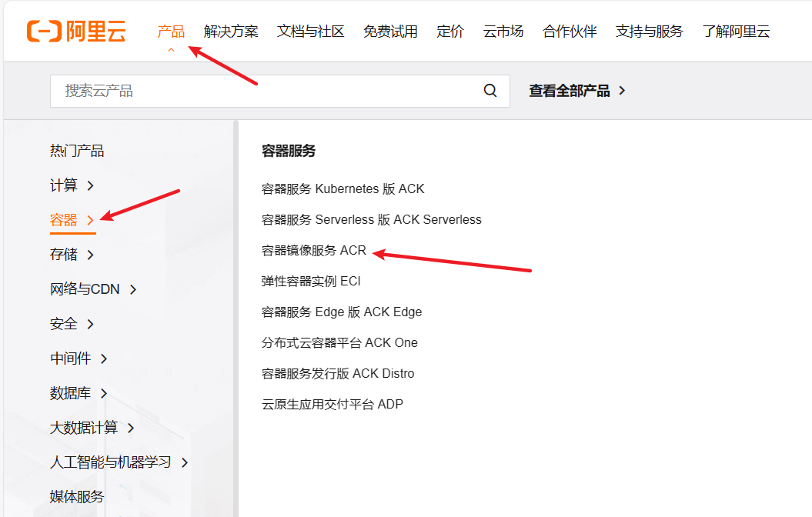Open 弹性容器实例 ECI
Screen dimensions: 812x517
[311, 281]
